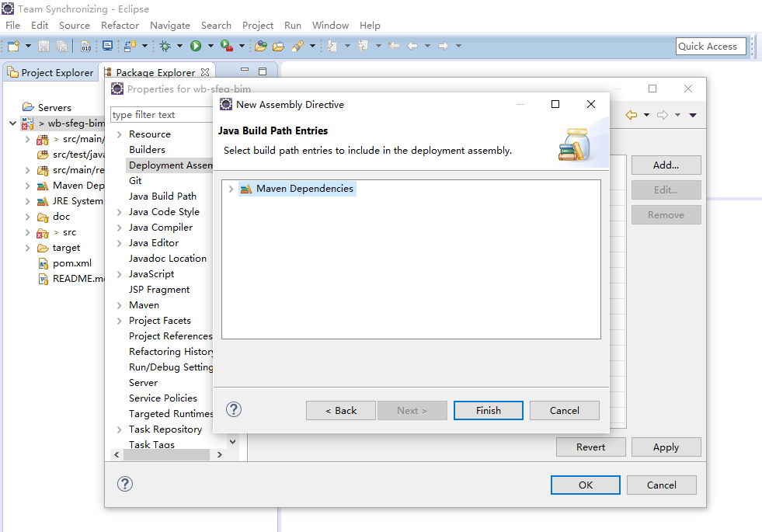Select the Git properties page
762x532 pixels.
coord(135,181)
